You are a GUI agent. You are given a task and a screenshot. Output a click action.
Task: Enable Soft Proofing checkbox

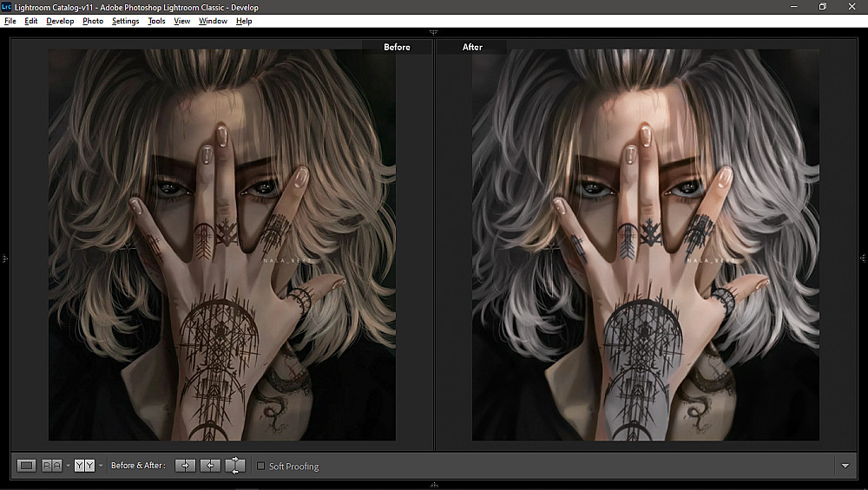point(261,467)
